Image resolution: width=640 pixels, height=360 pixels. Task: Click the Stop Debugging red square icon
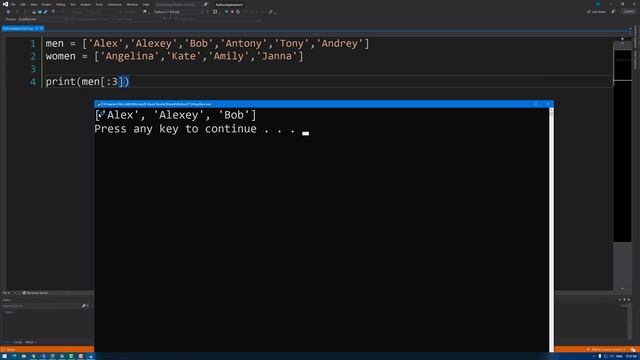point(232,12)
